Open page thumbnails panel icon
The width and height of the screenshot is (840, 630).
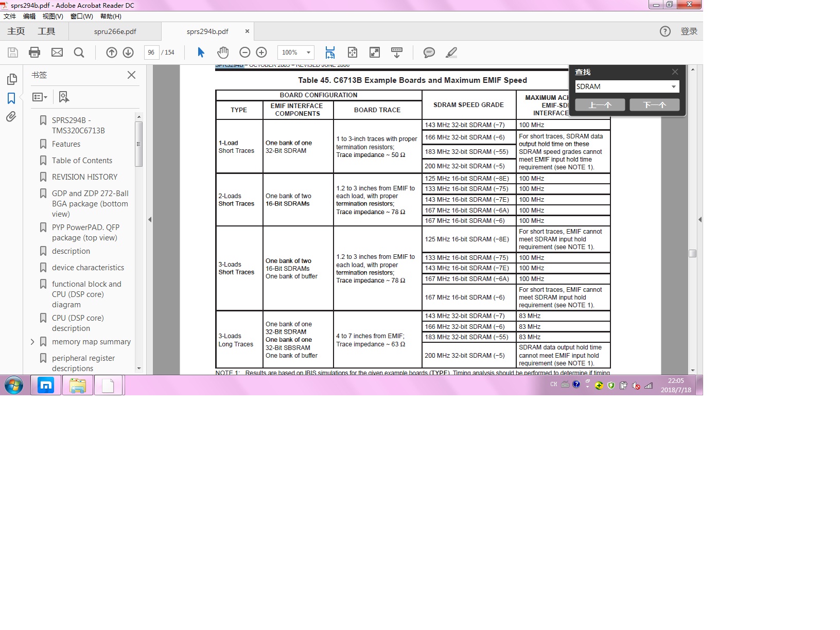click(11, 79)
